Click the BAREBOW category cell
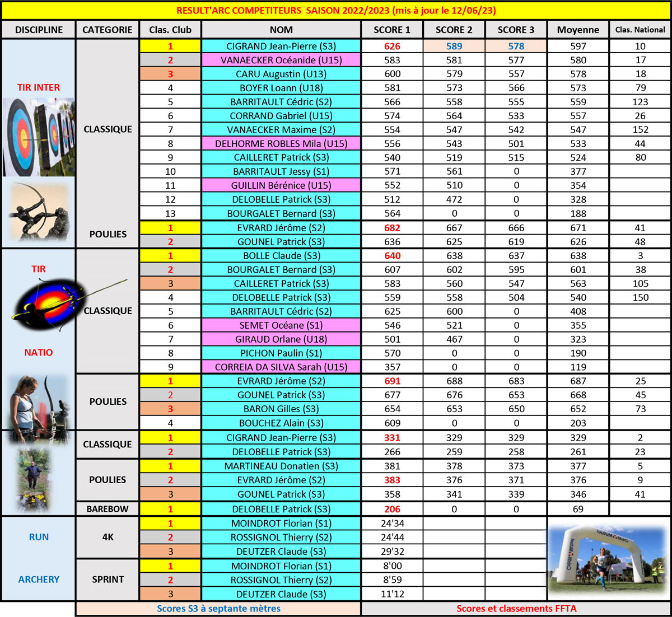 [x=108, y=509]
